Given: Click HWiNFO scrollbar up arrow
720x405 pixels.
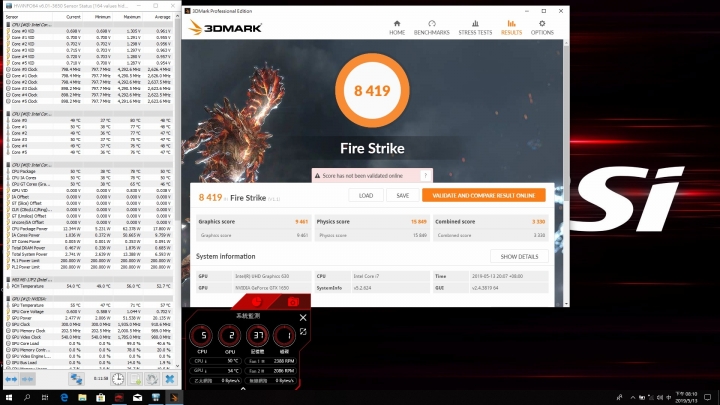Looking at the screenshot, I should pyautogui.click(x=178, y=17).
